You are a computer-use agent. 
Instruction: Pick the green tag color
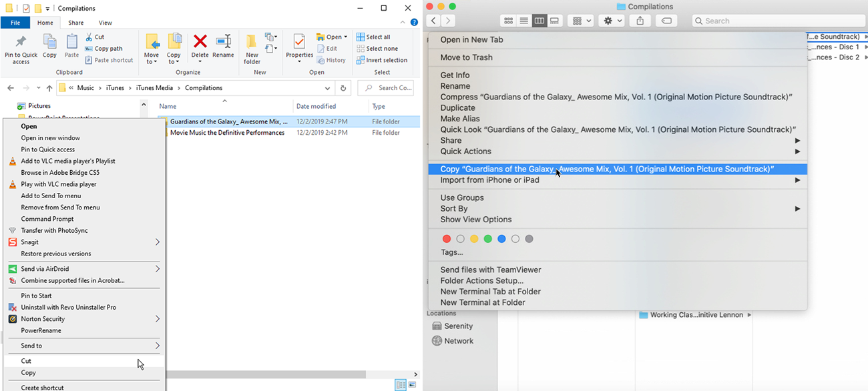488,239
